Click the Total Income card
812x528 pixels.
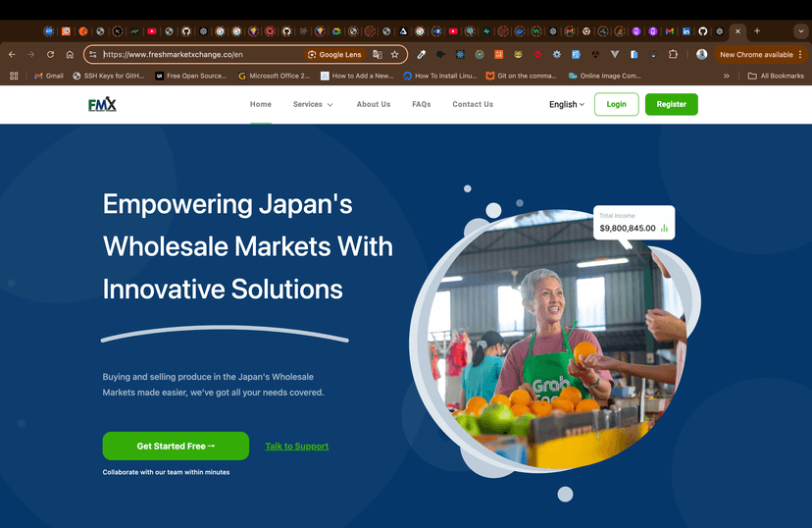pos(634,223)
